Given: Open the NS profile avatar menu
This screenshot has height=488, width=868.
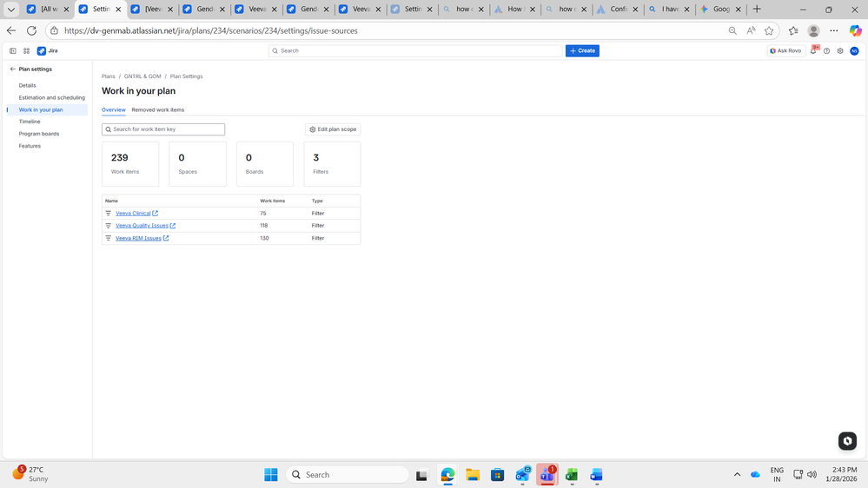Looking at the screenshot, I should [854, 51].
